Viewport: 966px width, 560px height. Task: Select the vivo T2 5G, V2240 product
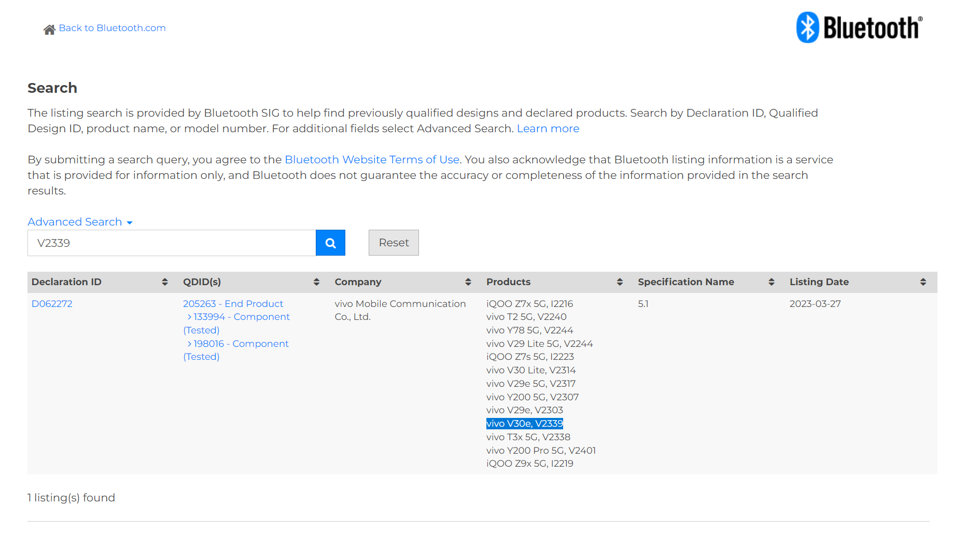click(526, 317)
